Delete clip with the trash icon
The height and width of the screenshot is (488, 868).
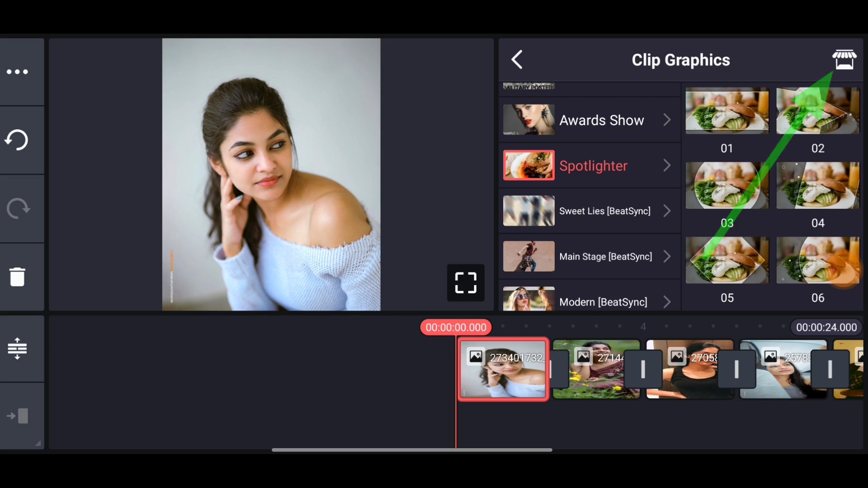17,277
